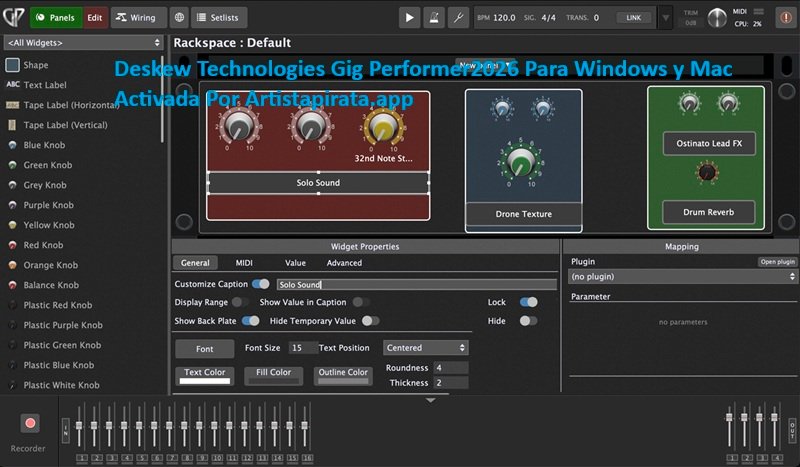
Task: Toggle Hide Temporary Value switch
Action: pyautogui.click(x=370, y=321)
